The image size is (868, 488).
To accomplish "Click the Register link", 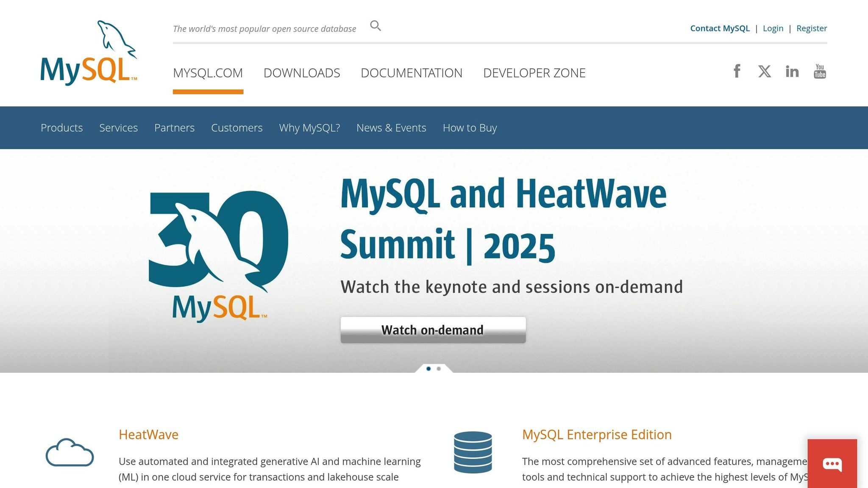I will pyautogui.click(x=812, y=28).
